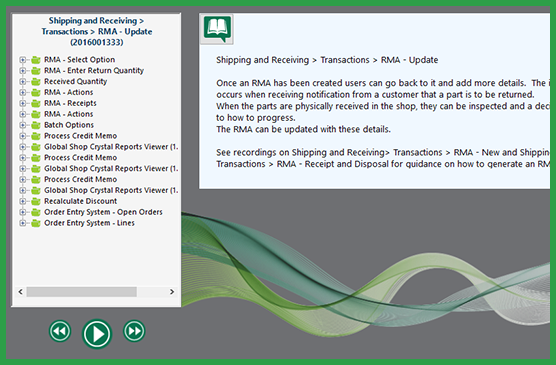Image resolution: width=556 pixels, height=365 pixels.
Task: Select the RMA - Receipts tree label
Action: [x=70, y=103]
